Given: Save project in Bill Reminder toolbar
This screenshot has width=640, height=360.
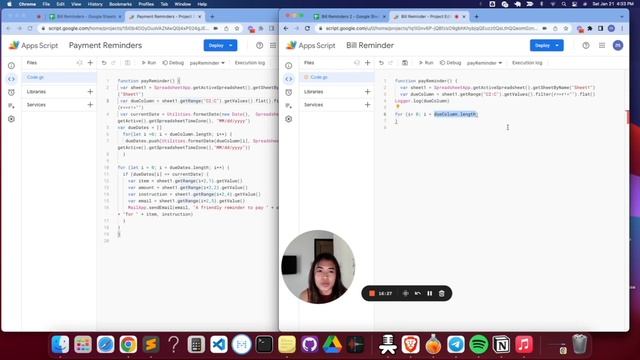Looking at the screenshot, I should pos(405,63).
